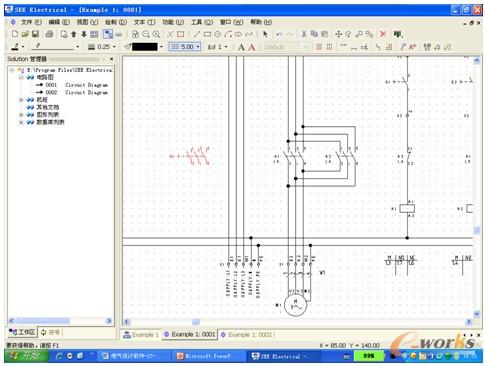Open the grid size 5.00 dropdown
Image resolution: width=485 pixels, height=366 pixels.
(185, 47)
